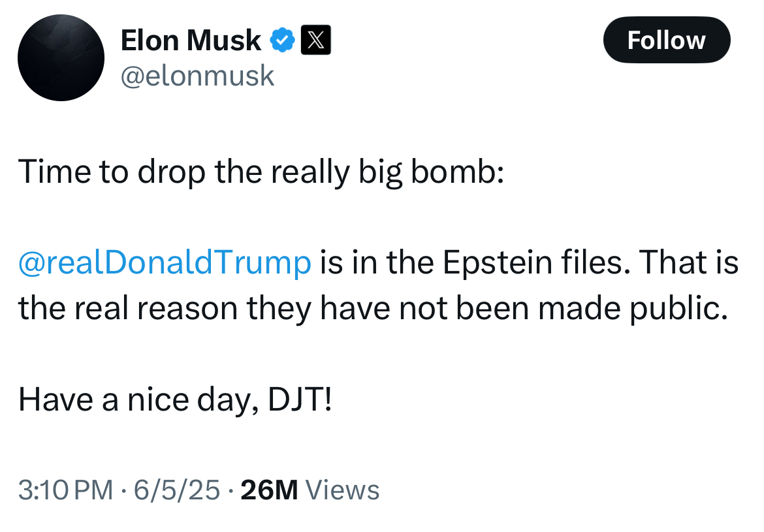764x532 pixels.
Task: Click the phrase "is in the"
Action: tap(379, 262)
